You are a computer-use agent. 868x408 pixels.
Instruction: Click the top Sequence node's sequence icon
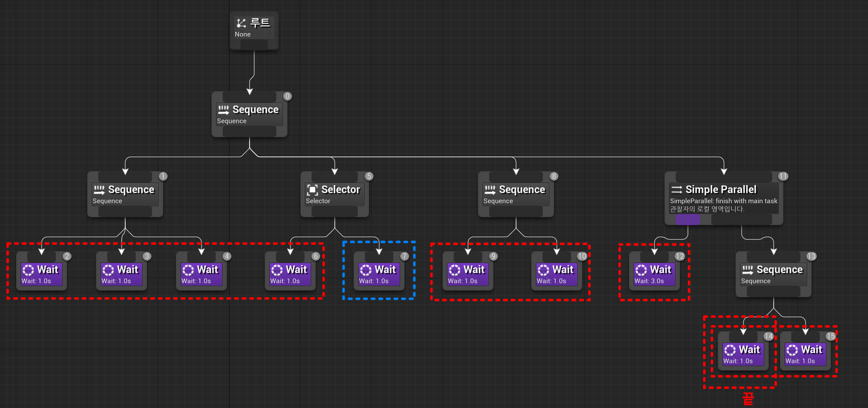(x=223, y=110)
